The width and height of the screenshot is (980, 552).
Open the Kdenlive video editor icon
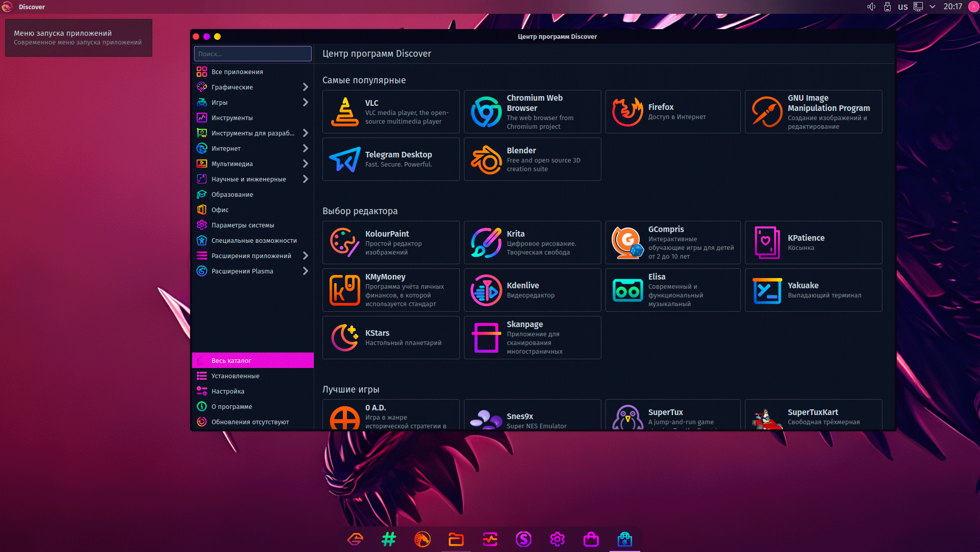(486, 290)
